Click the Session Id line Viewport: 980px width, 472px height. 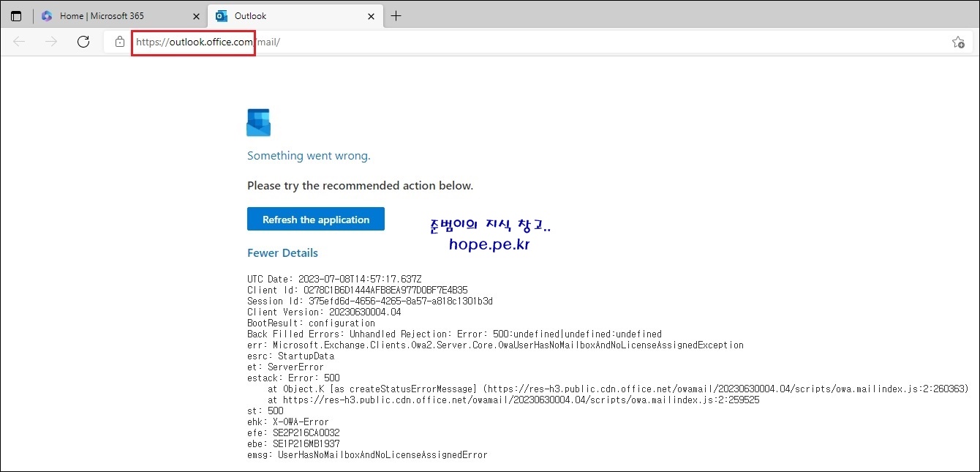(x=370, y=301)
